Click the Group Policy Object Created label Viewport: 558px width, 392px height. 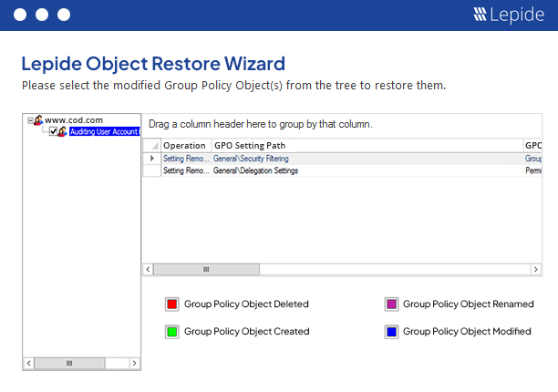click(246, 332)
